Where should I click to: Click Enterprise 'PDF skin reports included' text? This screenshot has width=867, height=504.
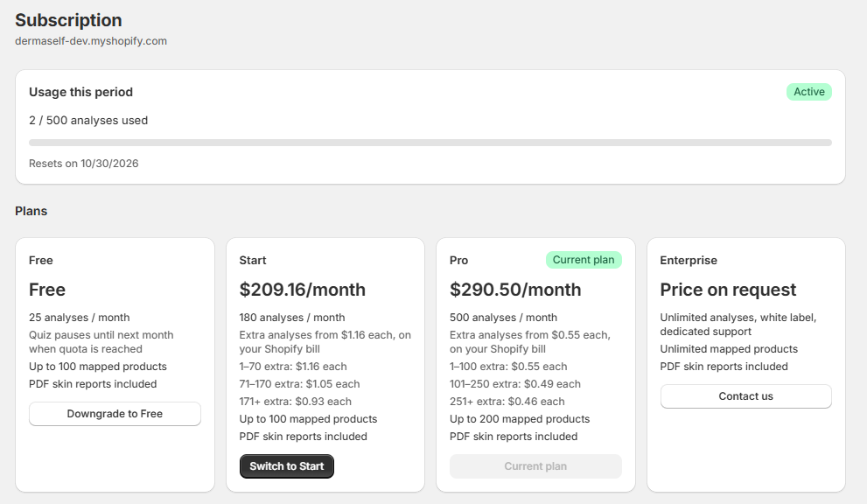click(724, 367)
